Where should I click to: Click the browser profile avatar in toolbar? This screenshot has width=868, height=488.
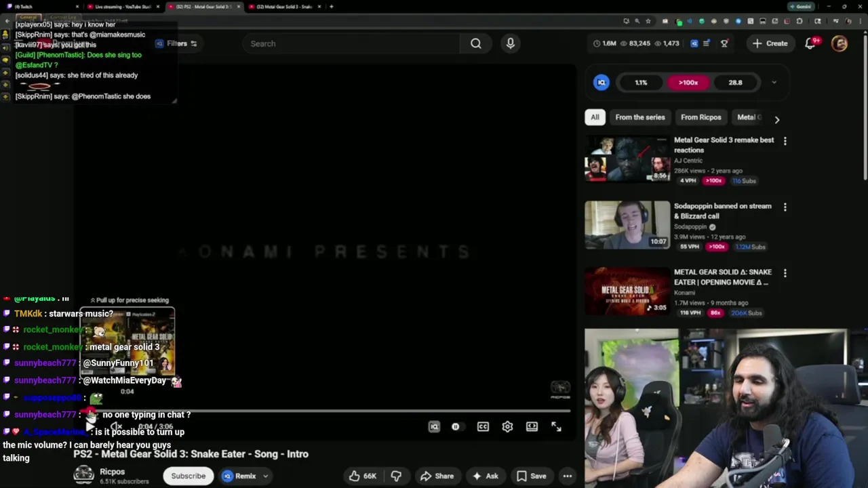pyautogui.click(x=848, y=21)
